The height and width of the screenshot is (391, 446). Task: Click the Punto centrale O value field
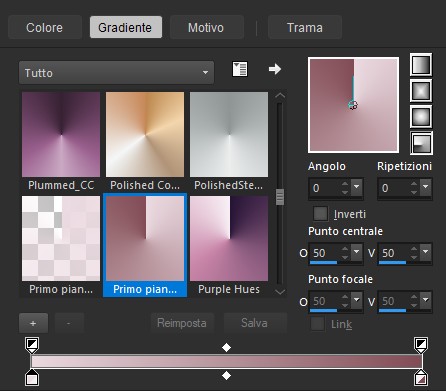click(x=325, y=253)
